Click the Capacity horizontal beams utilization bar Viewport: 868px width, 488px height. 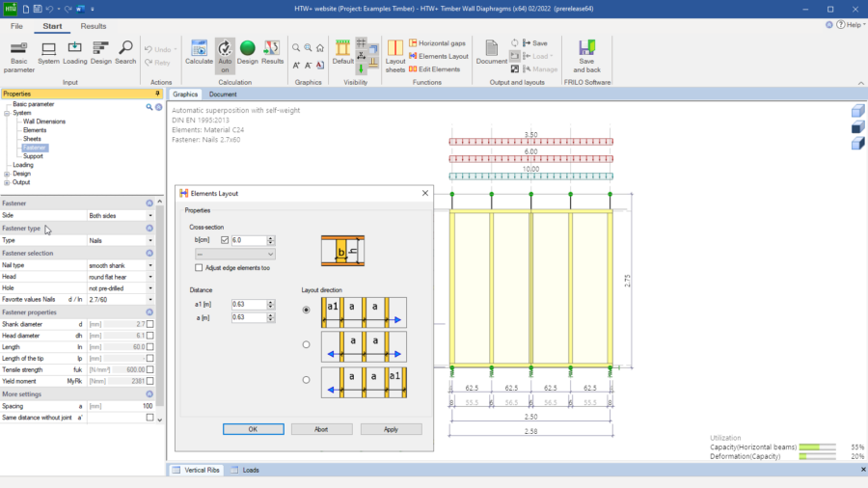pyautogui.click(x=818, y=447)
